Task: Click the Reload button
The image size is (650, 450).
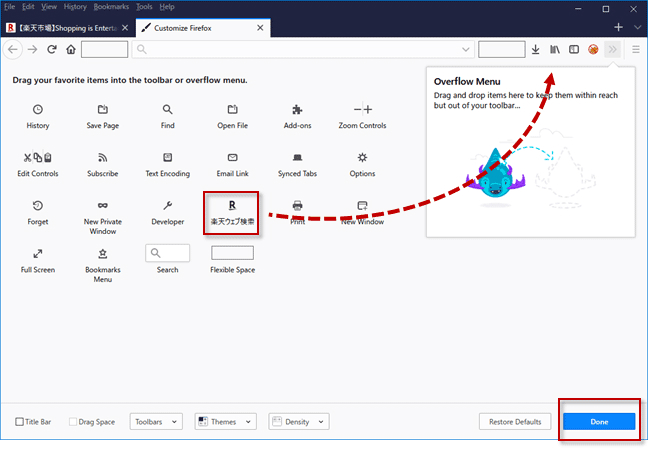Action: (52, 50)
